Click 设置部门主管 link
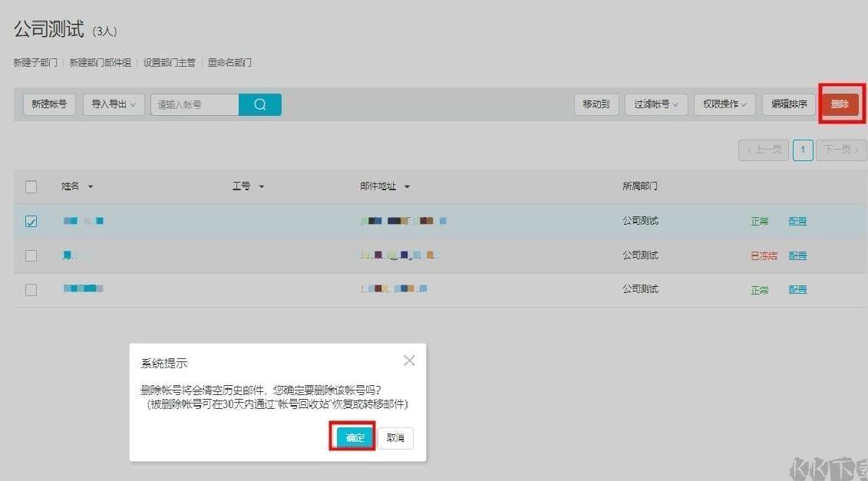Screen dimensions: 868x481 point(170,63)
